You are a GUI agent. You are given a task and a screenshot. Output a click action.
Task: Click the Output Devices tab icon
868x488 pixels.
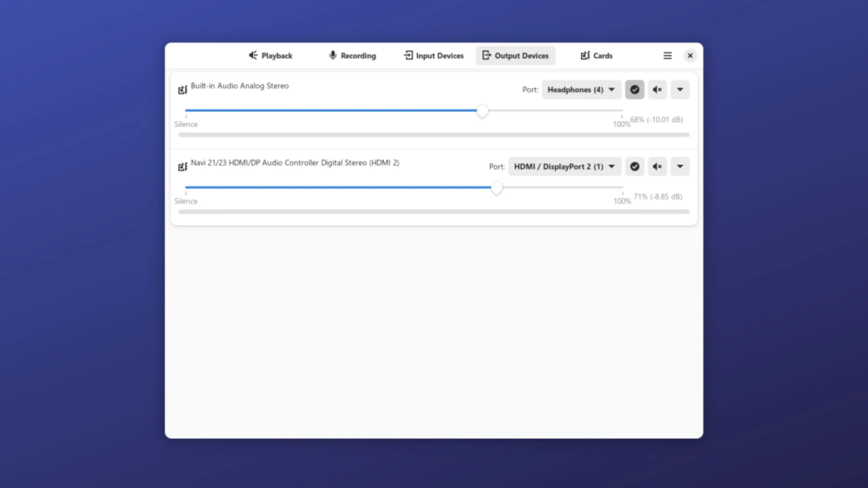[486, 56]
